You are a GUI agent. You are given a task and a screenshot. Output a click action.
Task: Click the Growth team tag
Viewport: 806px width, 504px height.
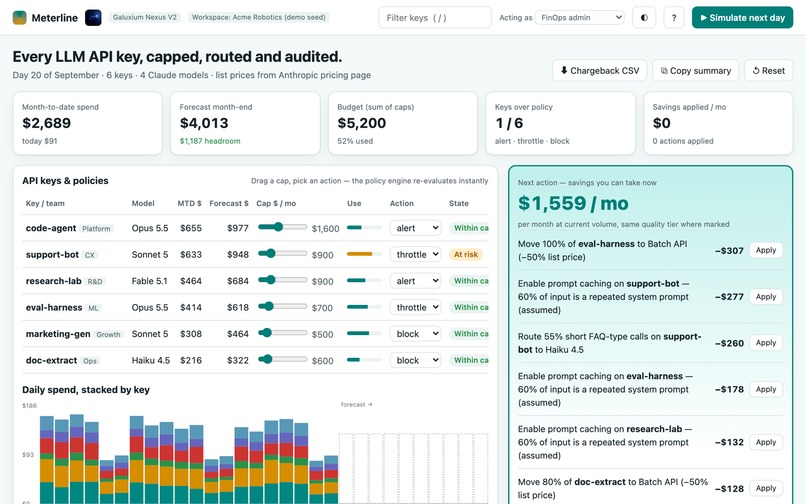108,335
